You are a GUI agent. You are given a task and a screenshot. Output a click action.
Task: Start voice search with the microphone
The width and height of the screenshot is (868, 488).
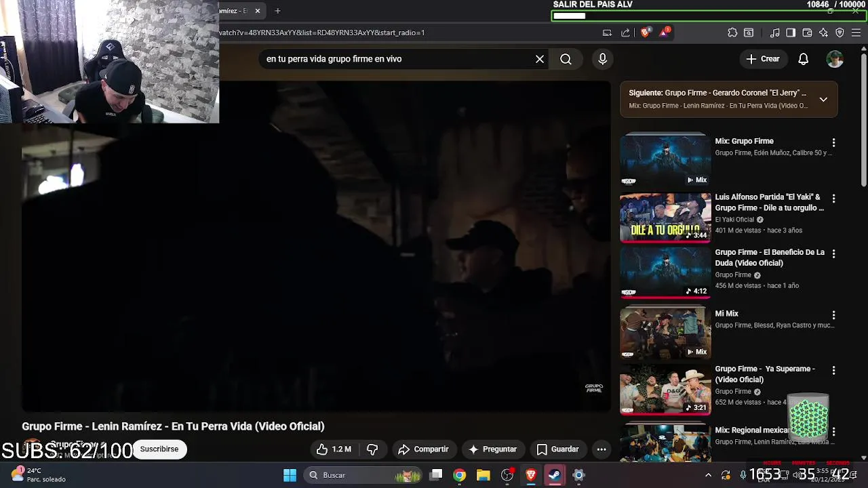tap(602, 59)
